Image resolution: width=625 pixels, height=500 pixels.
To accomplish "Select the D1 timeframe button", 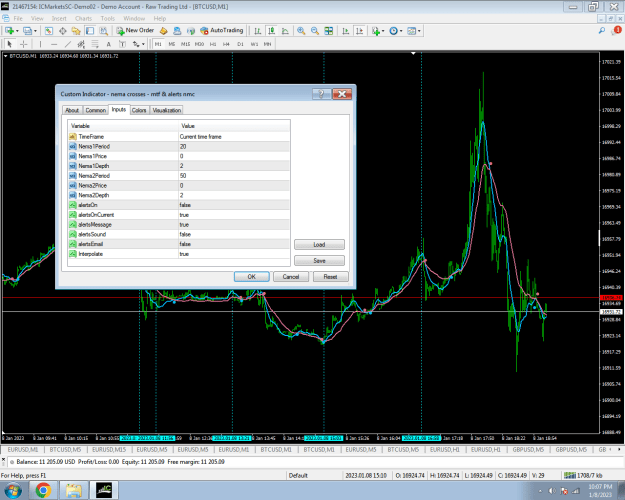I will (240, 44).
